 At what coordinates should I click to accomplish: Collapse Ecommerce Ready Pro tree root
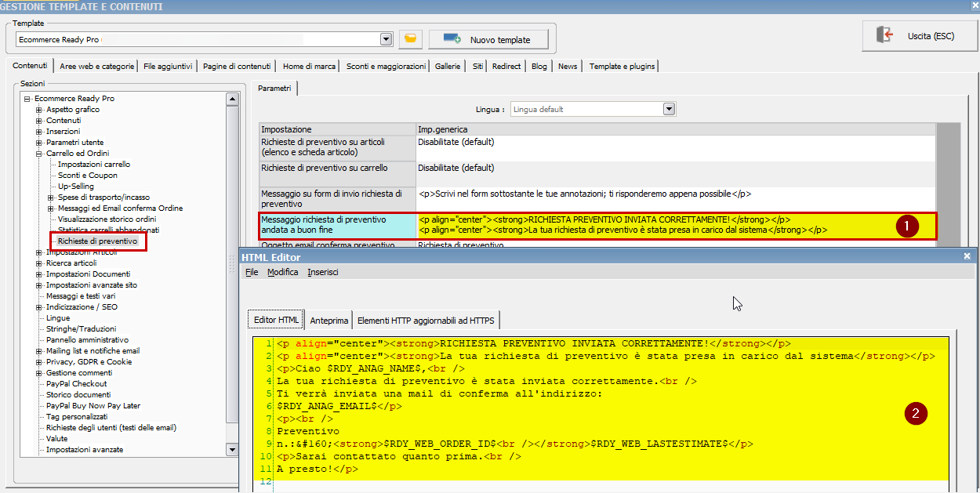(27, 99)
